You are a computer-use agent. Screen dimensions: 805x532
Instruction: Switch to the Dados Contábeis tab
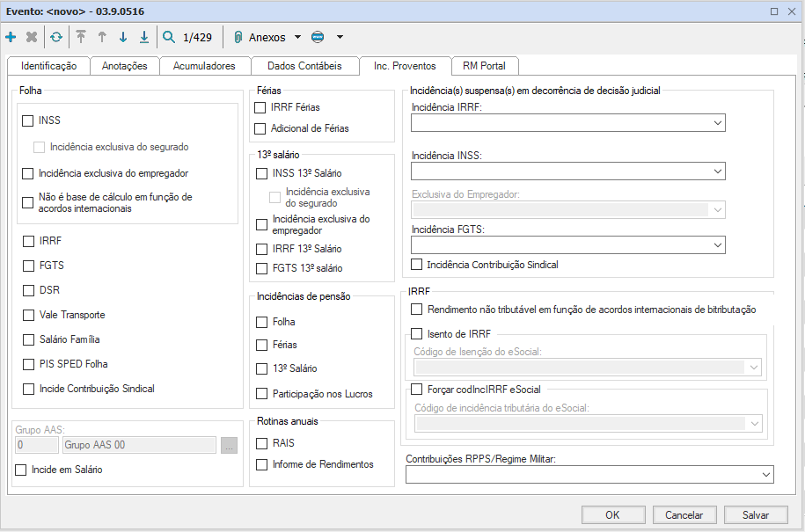coord(304,66)
